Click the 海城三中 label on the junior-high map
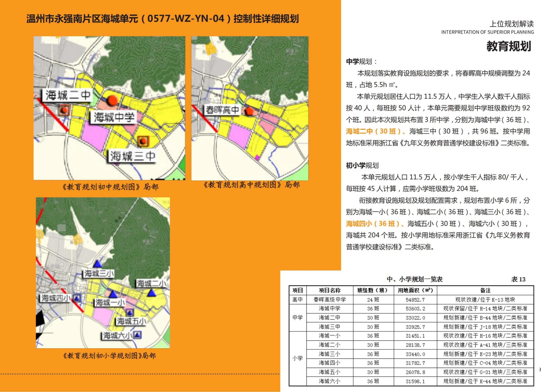 click(132, 156)
